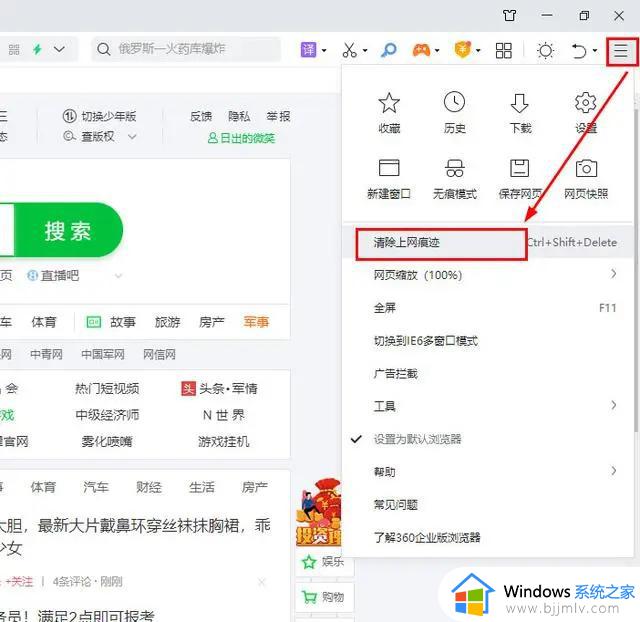
Task: Select 了解360企业版浏览器 menu item
Action: tap(488, 538)
